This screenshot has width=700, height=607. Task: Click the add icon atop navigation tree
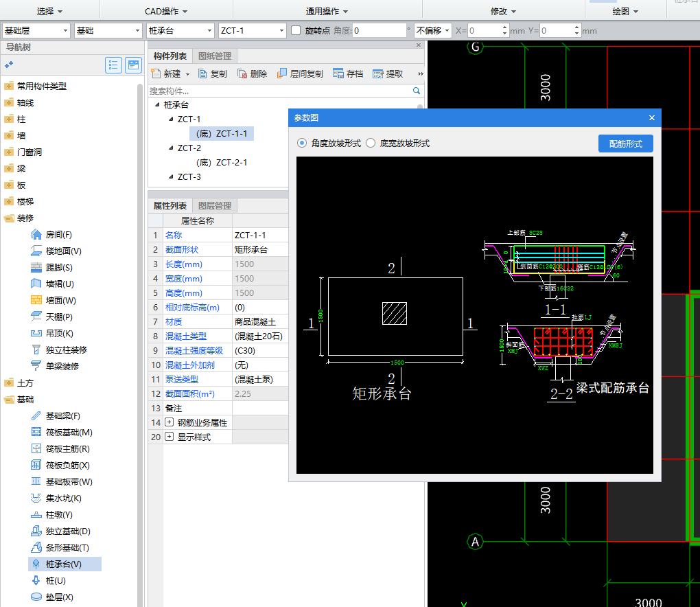tap(9, 65)
